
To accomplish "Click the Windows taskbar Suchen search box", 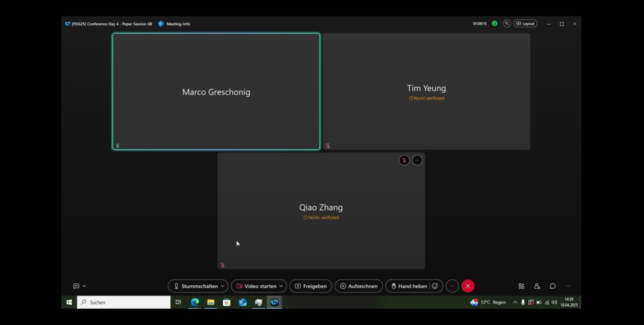I will point(124,302).
